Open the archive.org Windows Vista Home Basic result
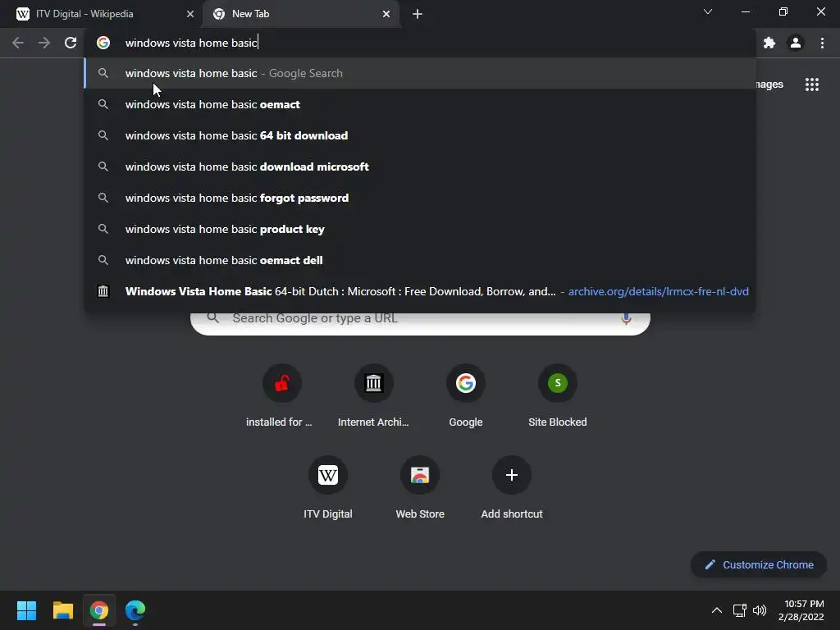Screen dimensions: 840x630 click(x=420, y=291)
